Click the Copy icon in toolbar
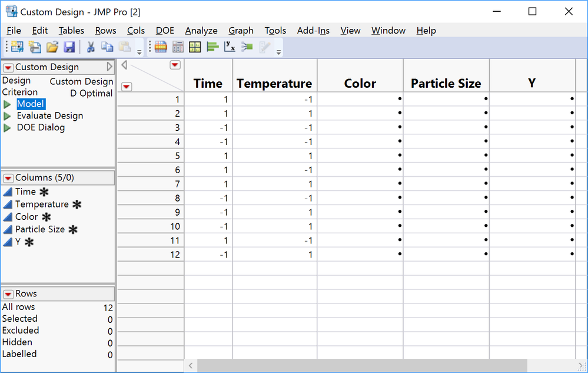This screenshot has width=588, height=373. point(107,47)
